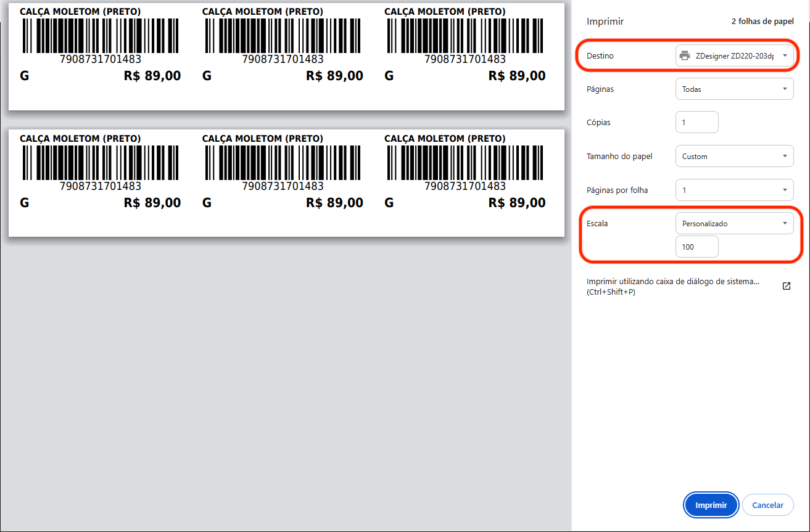Viewport: 810px width, 532px height.
Task: Expand the Páginas por folha dropdown
Action: point(734,190)
